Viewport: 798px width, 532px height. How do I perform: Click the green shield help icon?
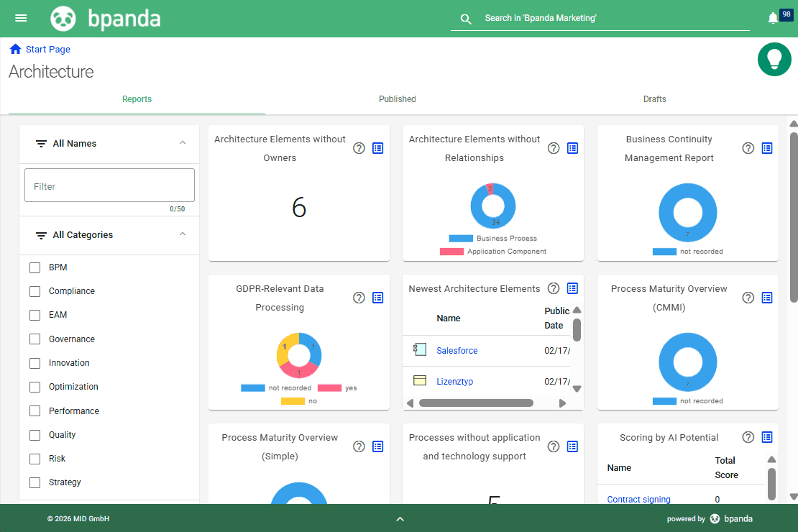pyautogui.click(x=774, y=59)
